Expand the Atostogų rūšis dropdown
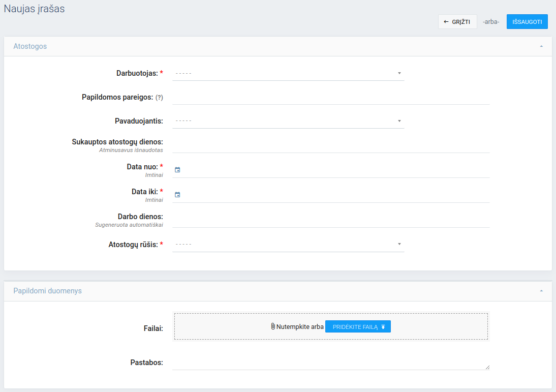Screen dimensions: 556x392 tap(288, 245)
